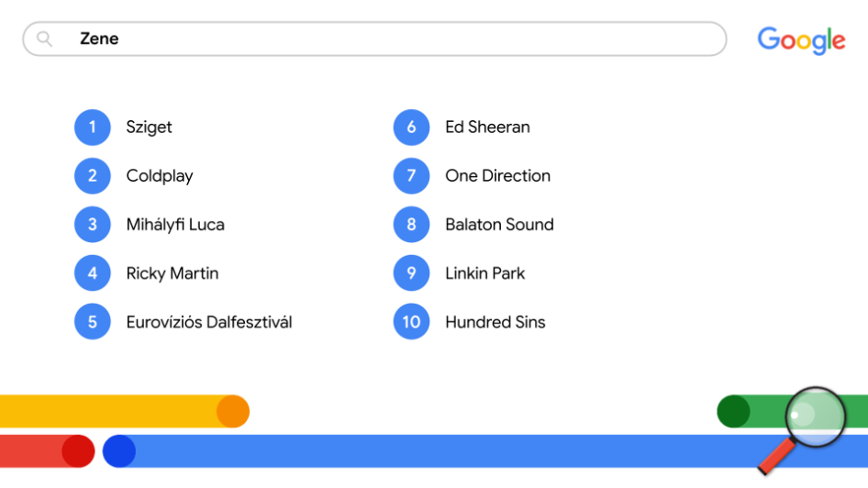Click the dark green circle on green bar
Screen dimensions: 868x488
pyautogui.click(x=733, y=411)
